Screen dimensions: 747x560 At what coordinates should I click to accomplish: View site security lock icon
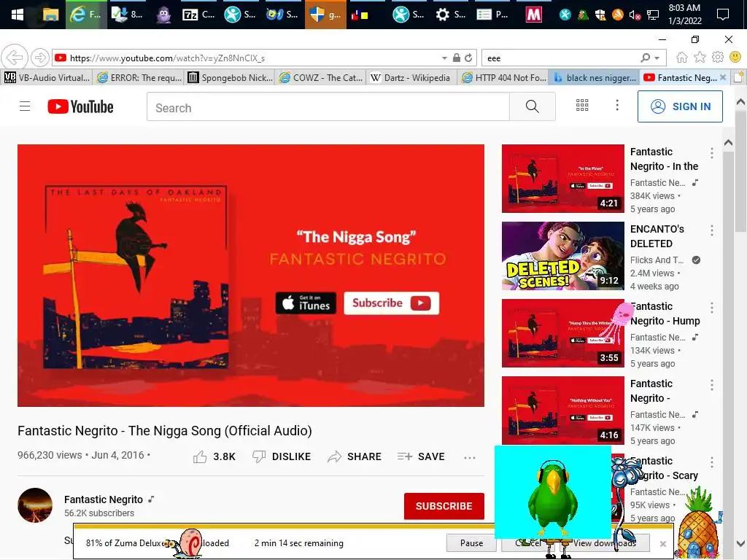[457, 58]
